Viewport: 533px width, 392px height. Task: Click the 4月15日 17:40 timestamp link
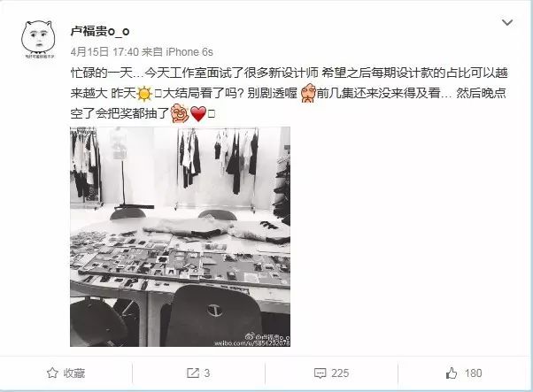(104, 52)
